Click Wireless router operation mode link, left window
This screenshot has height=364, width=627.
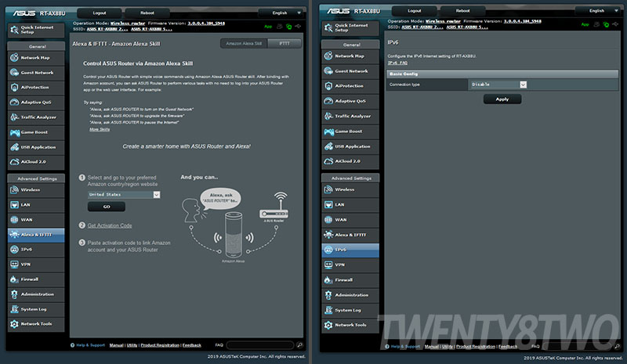point(128,23)
